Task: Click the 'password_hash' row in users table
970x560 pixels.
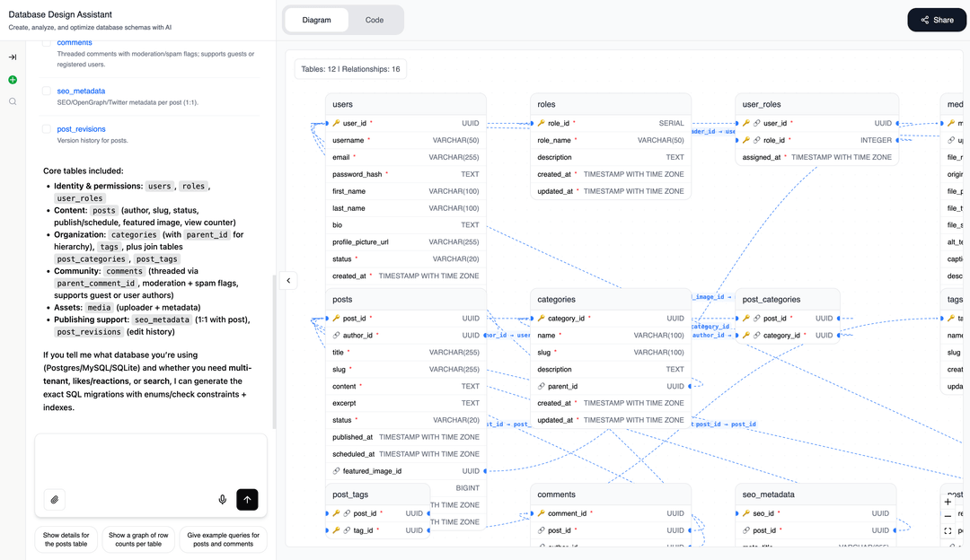Action: (x=406, y=174)
